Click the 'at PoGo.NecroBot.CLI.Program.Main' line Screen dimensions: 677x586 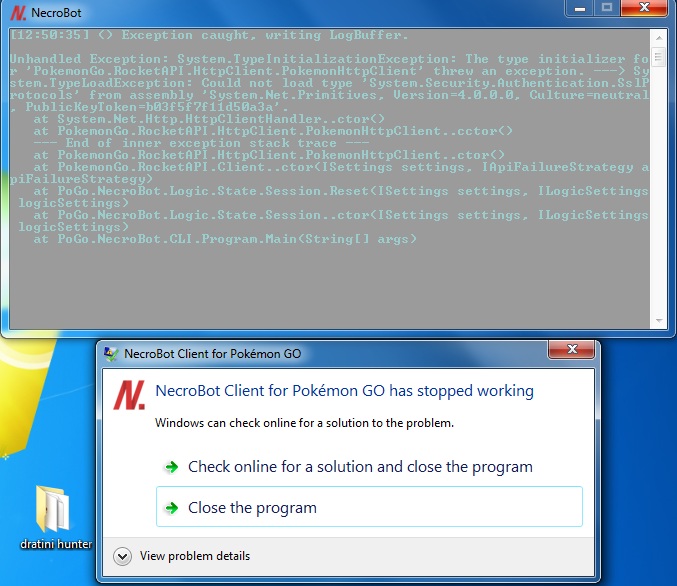225,238
